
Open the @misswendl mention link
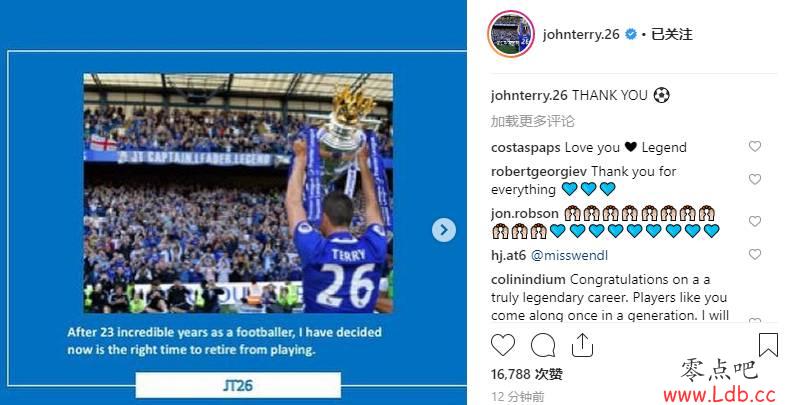click(x=569, y=255)
